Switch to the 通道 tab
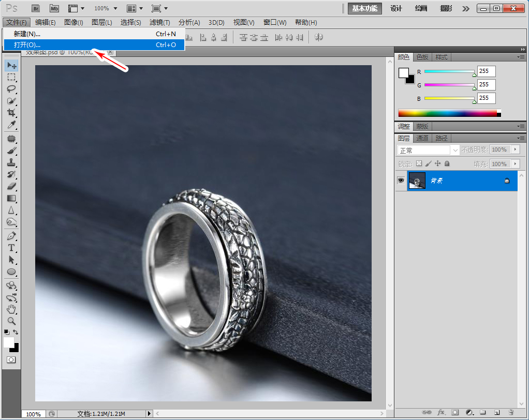Image resolution: width=529 pixels, height=420 pixels. 422,138
